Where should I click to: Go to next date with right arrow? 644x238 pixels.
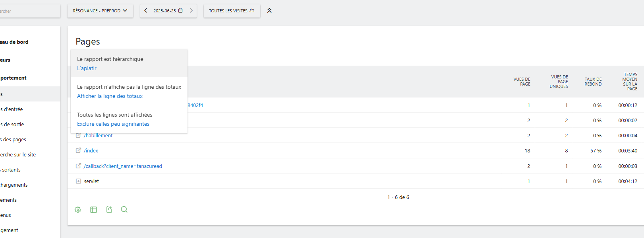pos(191,11)
